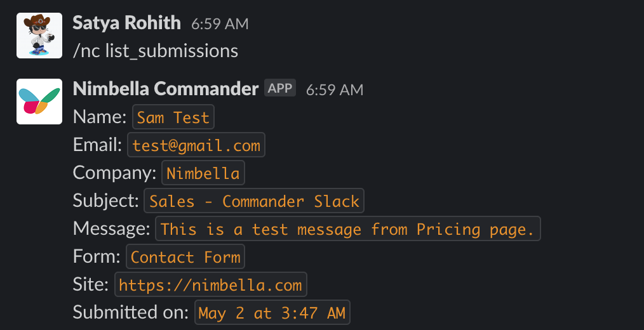Click the Message: field label
The width and height of the screenshot is (644, 330).
click(111, 228)
